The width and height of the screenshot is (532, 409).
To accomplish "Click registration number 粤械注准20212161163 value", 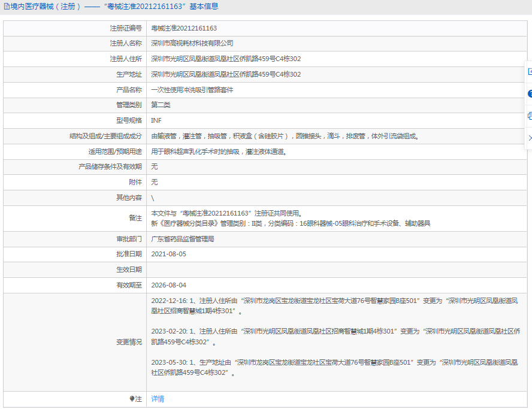I will [x=184, y=28].
